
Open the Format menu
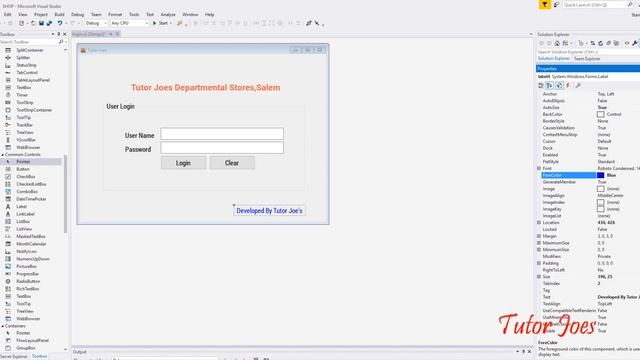click(x=115, y=14)
